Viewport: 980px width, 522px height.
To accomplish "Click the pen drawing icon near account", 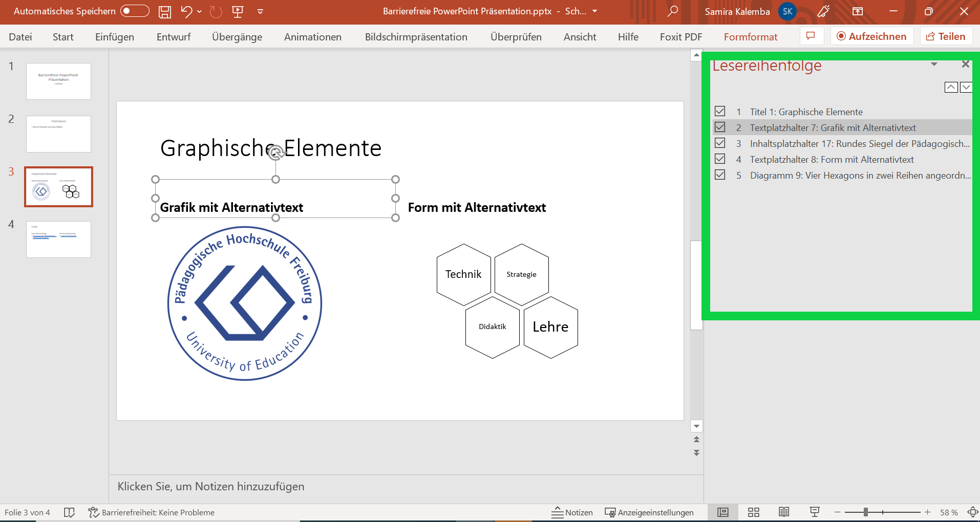I will pyautogui.click(x=823, y=11).
